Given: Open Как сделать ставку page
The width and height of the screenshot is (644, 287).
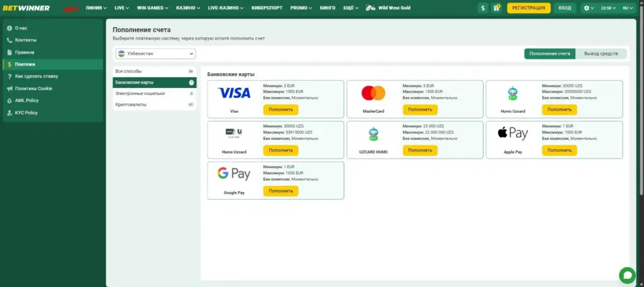Looking at the screenshot, I should [x=53, y=77].
